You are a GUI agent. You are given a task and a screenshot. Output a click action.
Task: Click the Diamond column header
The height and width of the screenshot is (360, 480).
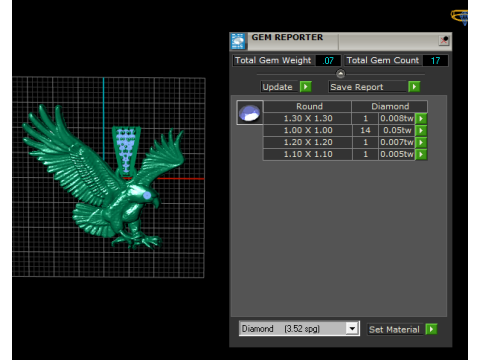click(x=390, y=106)
